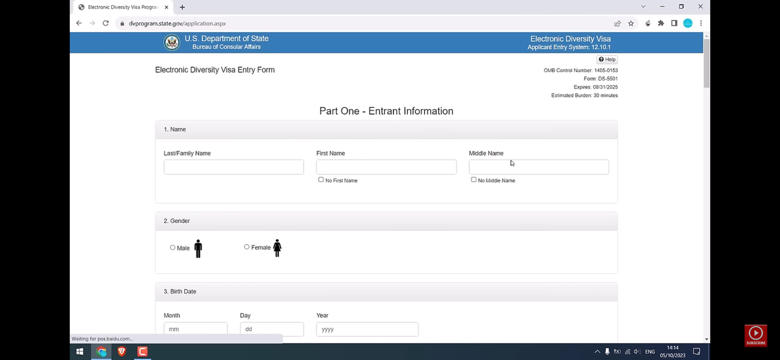Click the First Name text field
The height and width of the screenshot is (360, 780).
387,167
